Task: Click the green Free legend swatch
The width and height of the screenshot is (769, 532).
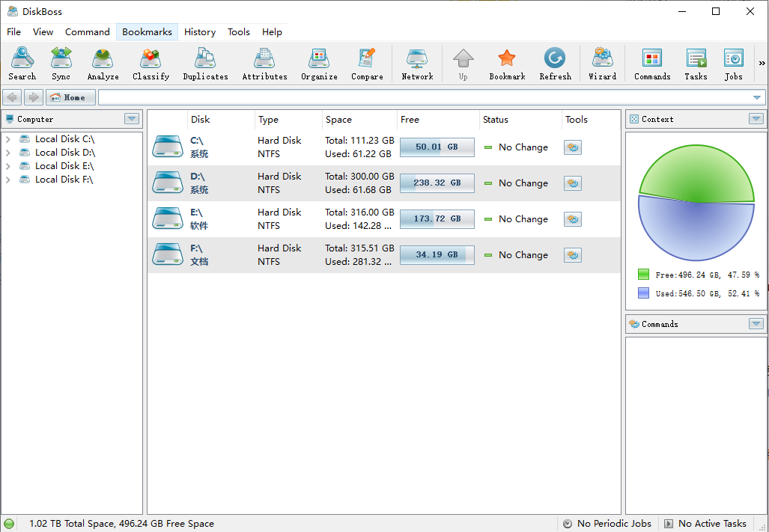Action: 644,275
